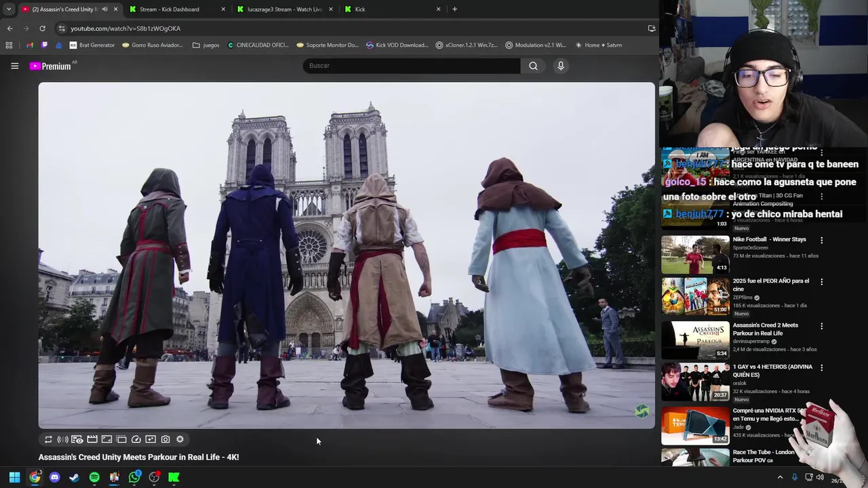The image size is (868, 488).
Task: Open the apps grid bookmark icon
Action: point(9,45)
